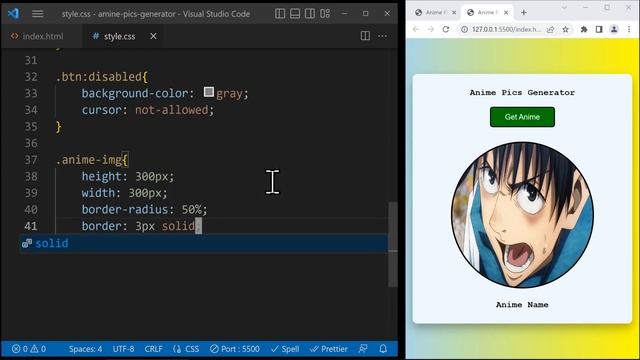Click the site information icon in address bar
Viewport: 640px width, 360px height.
click(x=464, y=29)
